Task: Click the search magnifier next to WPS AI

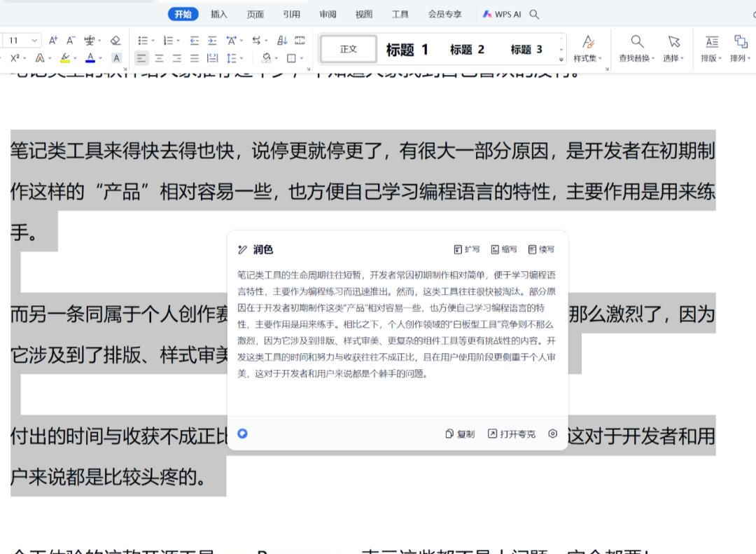Action: pyautogui.click(x=534, y=14)
